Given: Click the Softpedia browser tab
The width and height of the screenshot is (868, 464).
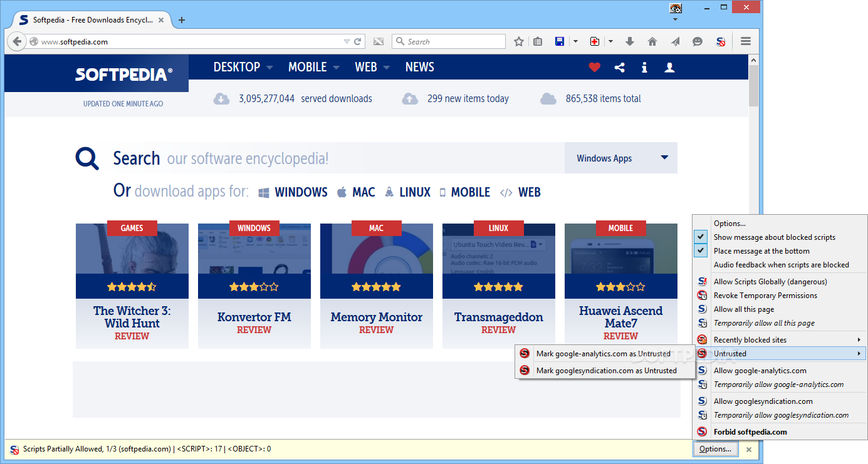Looking at the screenshot, I should (x=93, y=20).
